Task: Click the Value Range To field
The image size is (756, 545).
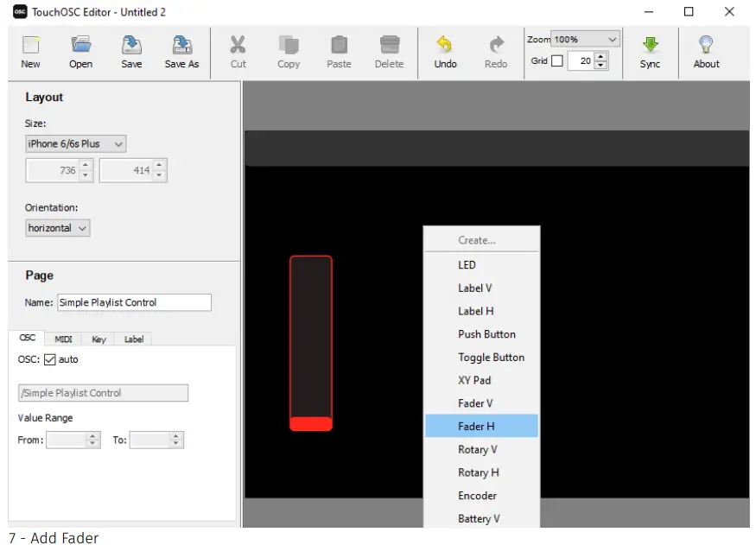Action: click(x=150, y=440)
